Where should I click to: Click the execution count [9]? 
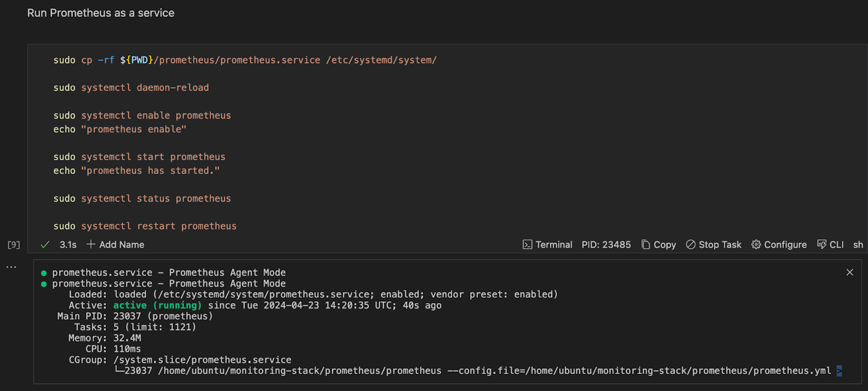tap(14, 245)
